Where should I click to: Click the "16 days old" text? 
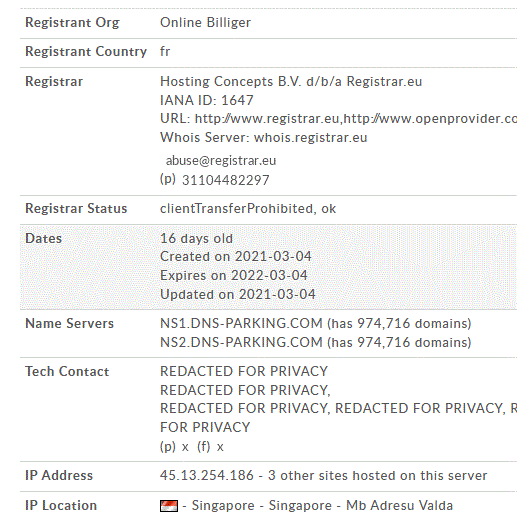pyautogui.click(x=196, y=238)
